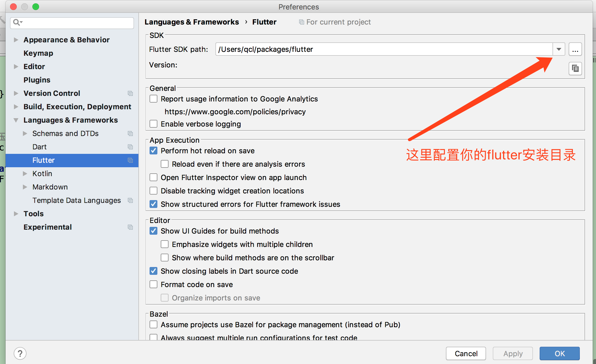The height and width of the screenshot is (364, 596).
Task: Open the Google privacy policy link
Action: coord(235,112)
